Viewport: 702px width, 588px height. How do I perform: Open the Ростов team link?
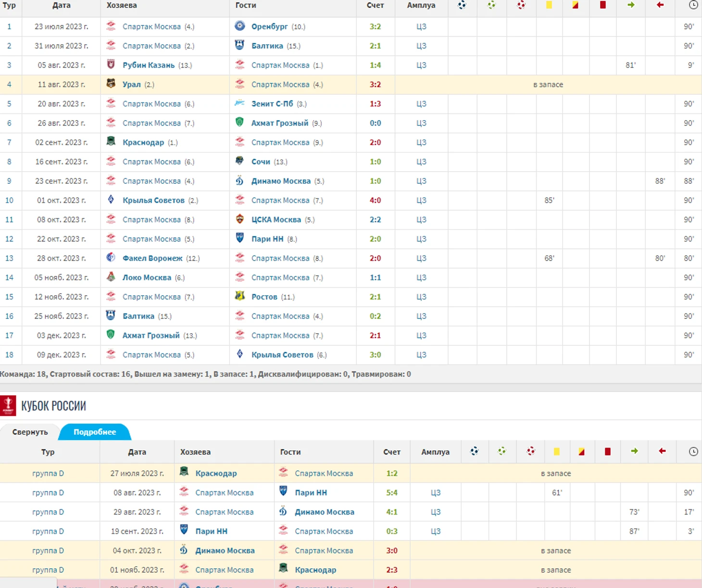pos(264,297)
